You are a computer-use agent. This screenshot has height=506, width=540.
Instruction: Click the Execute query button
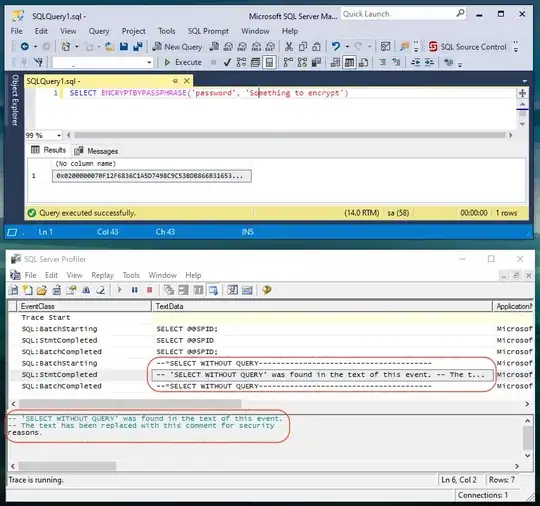[x=183, y=62]
